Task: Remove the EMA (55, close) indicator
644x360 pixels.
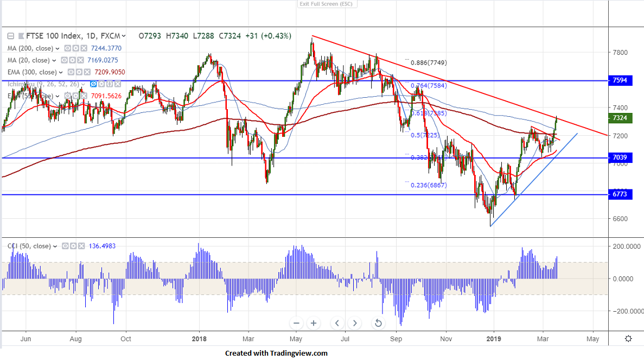Action: coord(84,96)
